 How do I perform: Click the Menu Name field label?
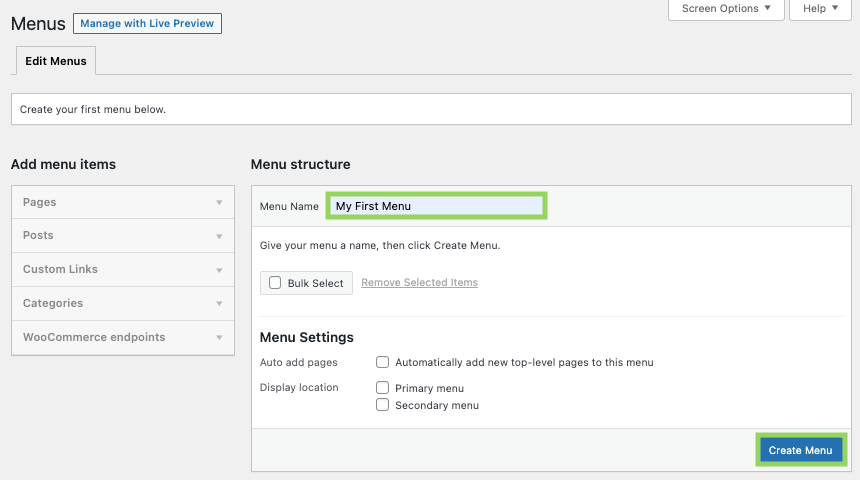289,207
